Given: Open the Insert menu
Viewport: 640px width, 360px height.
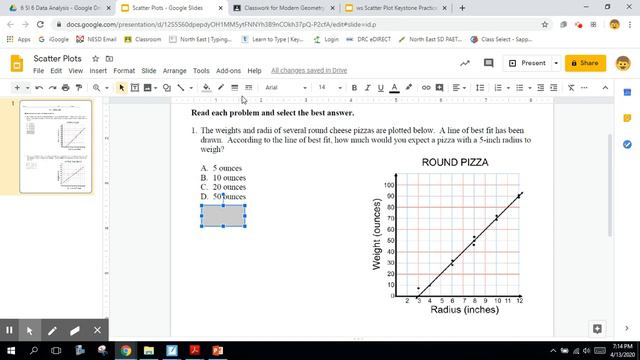Looking at the screenshot, I should pyautogui.click(x=98, y=71).
